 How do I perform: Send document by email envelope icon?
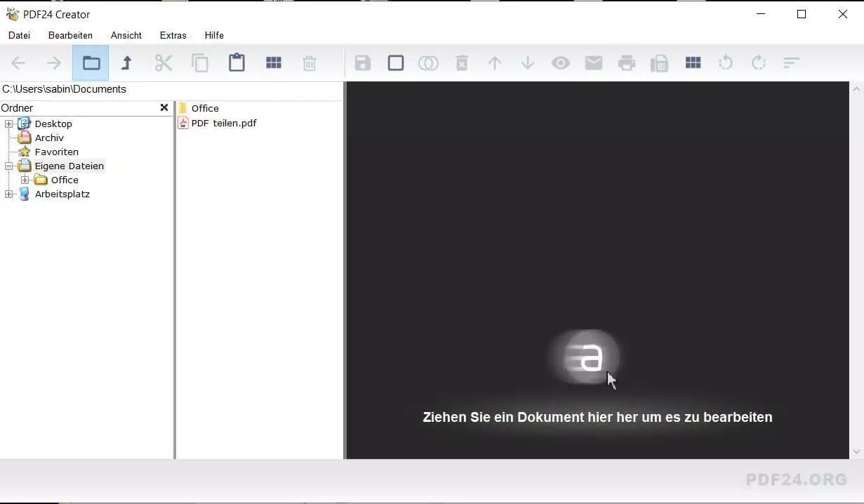pos(594,63)
